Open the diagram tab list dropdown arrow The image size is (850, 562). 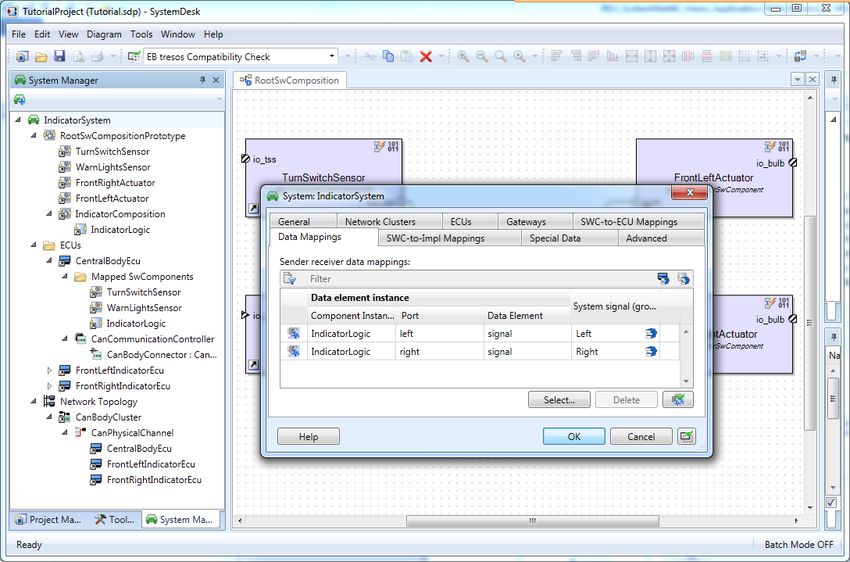(797, 80)
